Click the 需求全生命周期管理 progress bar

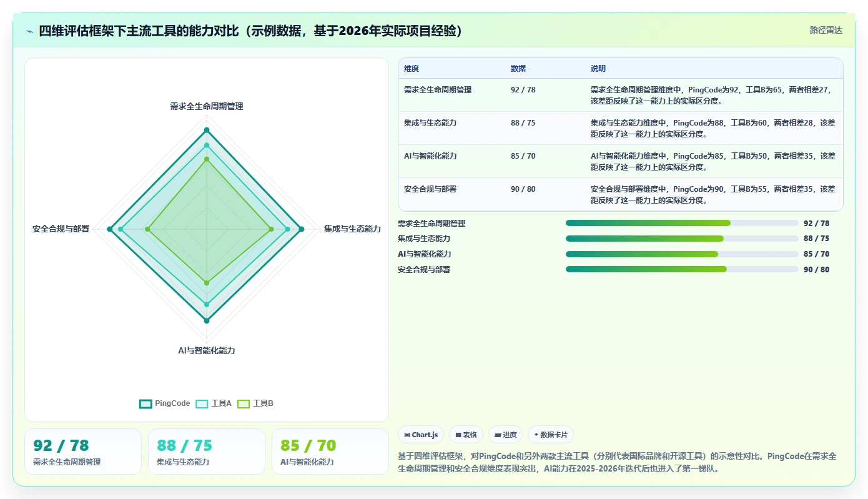(682, 223)
